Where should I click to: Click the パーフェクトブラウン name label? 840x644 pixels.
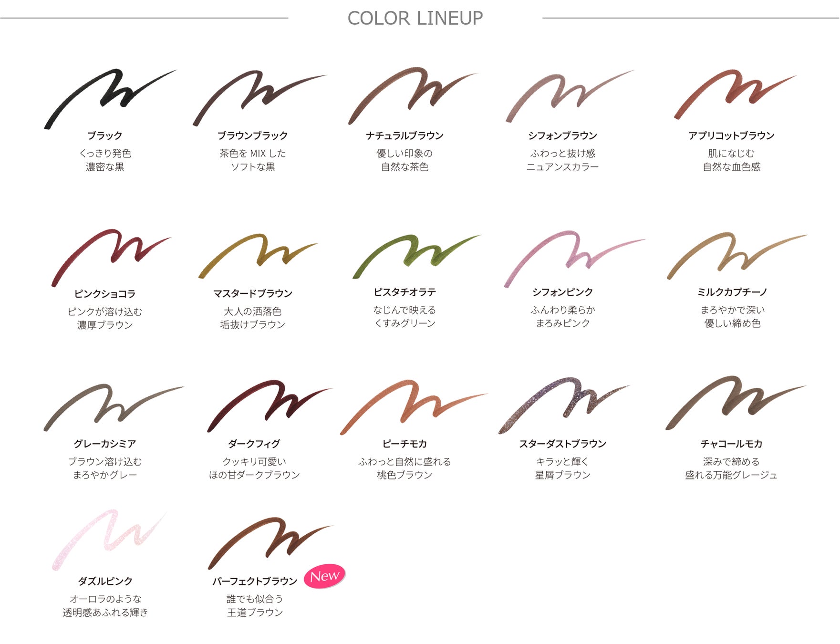[x=255, y=581]
